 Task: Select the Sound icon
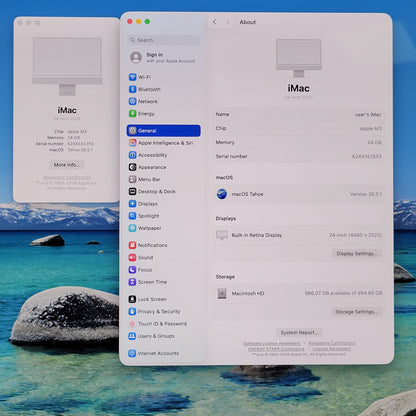132,257
